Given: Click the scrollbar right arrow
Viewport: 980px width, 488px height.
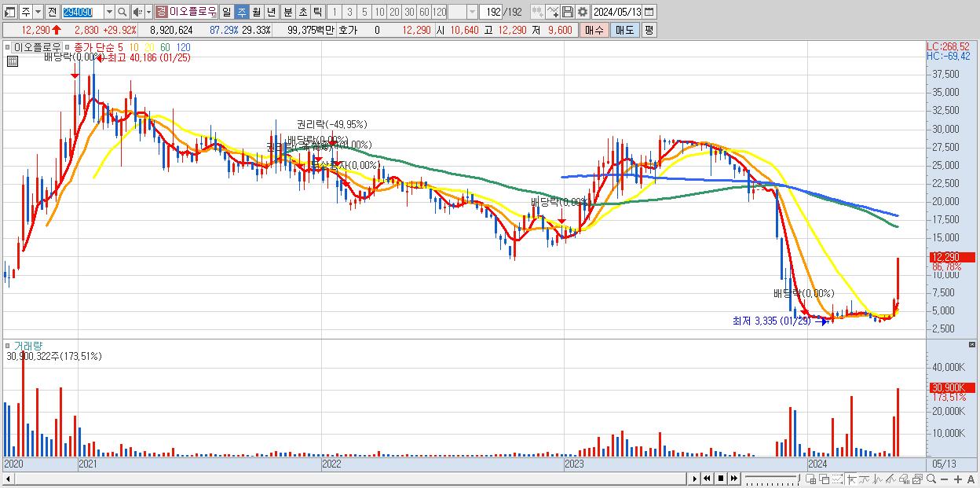Looking at the screenshot, I should [x=695, y=479].
